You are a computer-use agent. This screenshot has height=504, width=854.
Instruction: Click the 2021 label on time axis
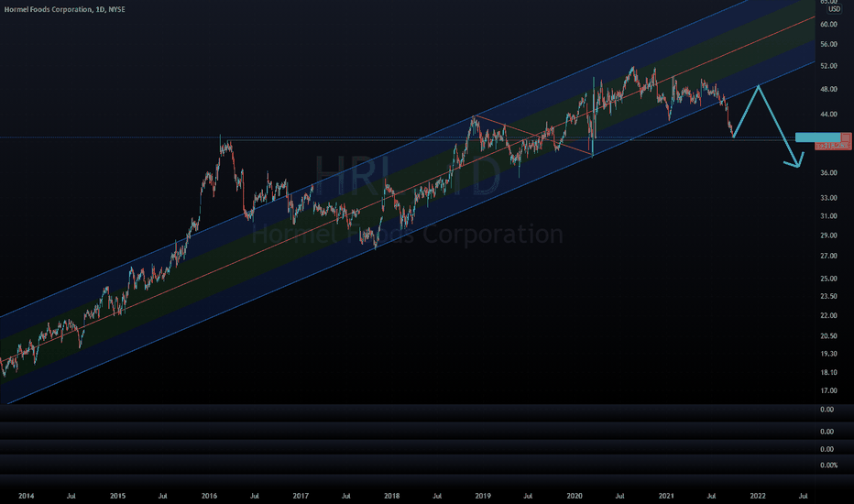tap(666, 496)
